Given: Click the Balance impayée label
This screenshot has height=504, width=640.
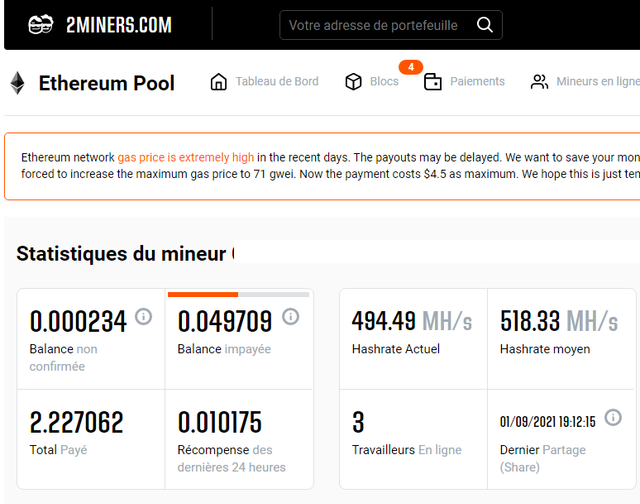Looking at the screenshot, I should [224, 349].
